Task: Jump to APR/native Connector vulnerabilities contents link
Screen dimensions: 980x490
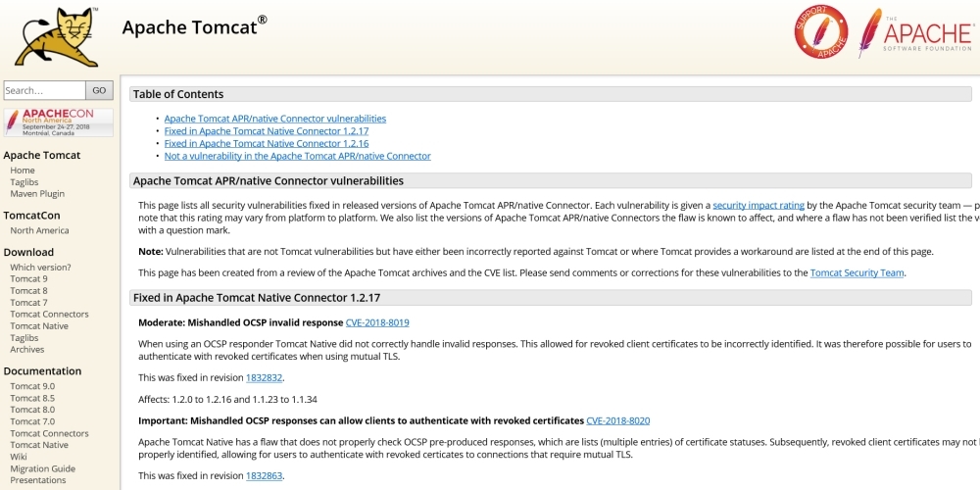Action: [x=275, y=119]
